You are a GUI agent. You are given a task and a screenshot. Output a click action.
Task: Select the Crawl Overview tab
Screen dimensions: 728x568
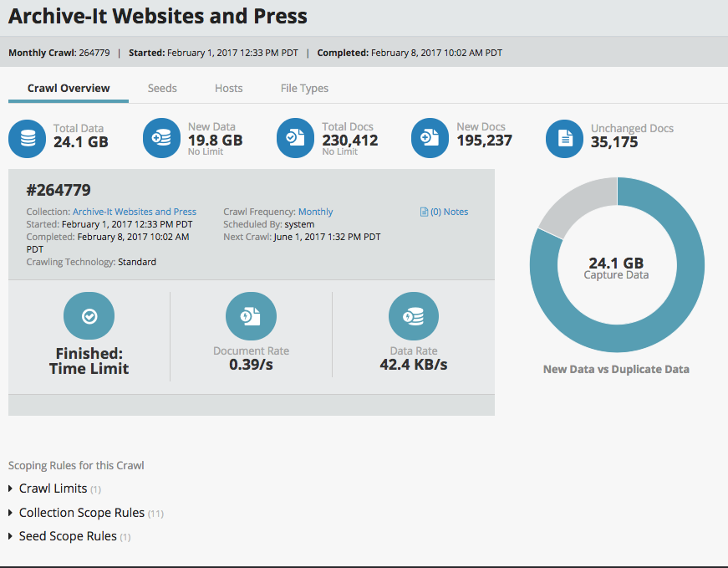tap(69, 88)
